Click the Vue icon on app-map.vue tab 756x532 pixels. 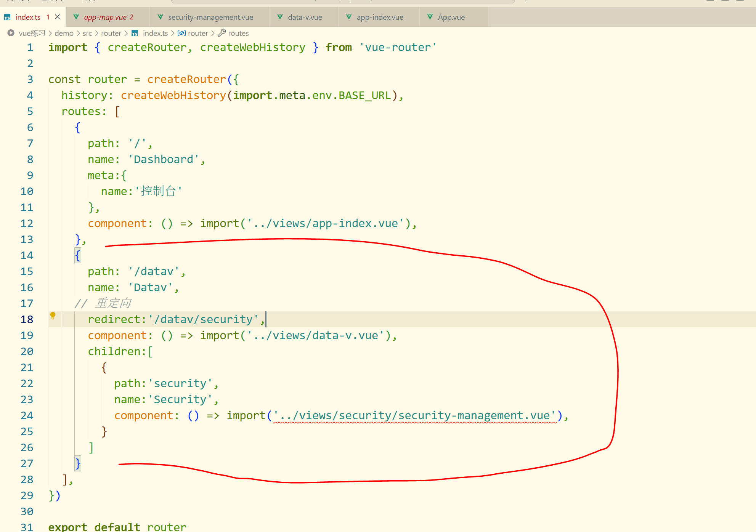point(76,17)
